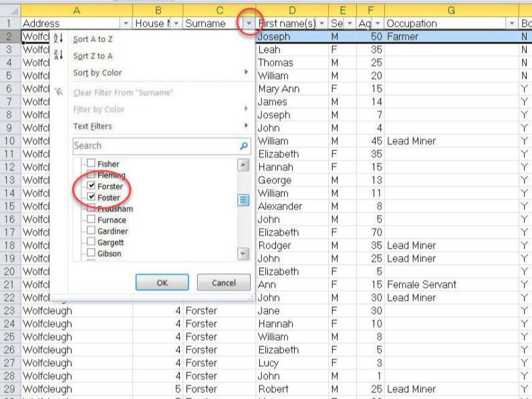
Task: Select row 2 header
Action: [10, 37]
